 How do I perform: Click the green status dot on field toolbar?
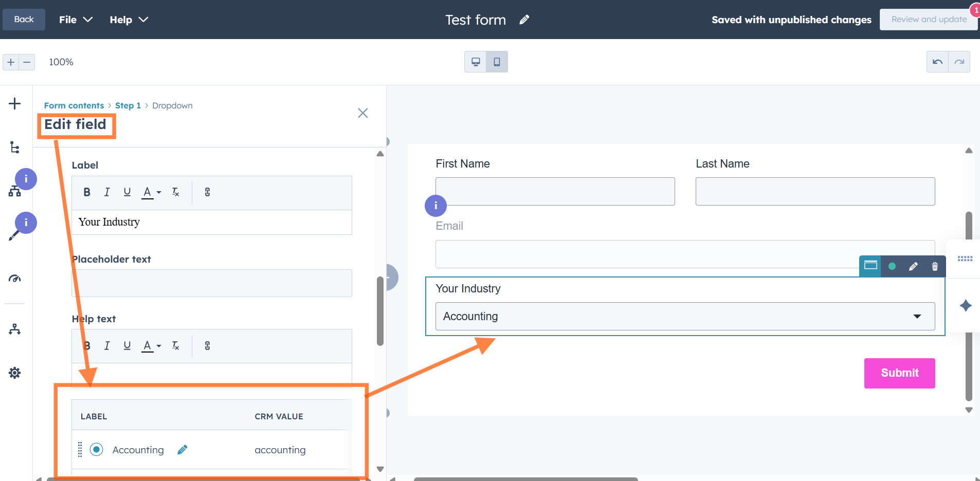892,266
